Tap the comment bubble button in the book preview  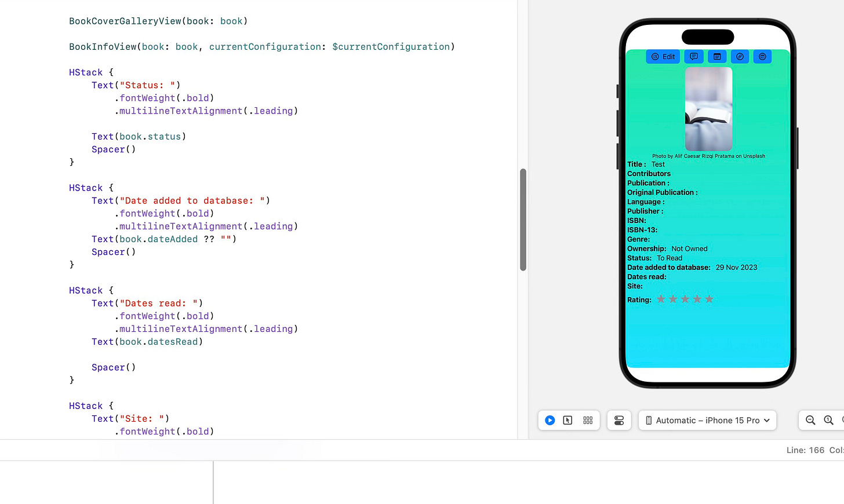tap(693, 56)
